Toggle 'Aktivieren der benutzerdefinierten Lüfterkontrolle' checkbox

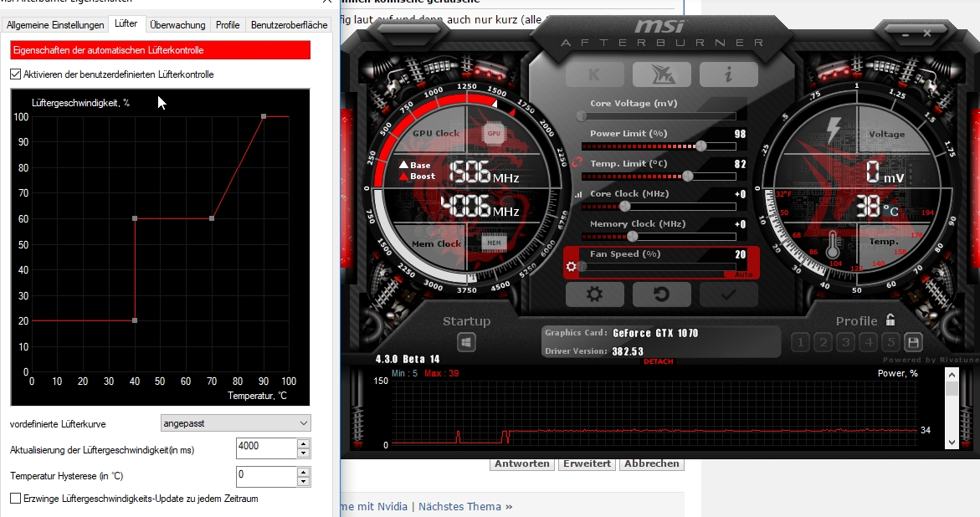pos(16,74)
